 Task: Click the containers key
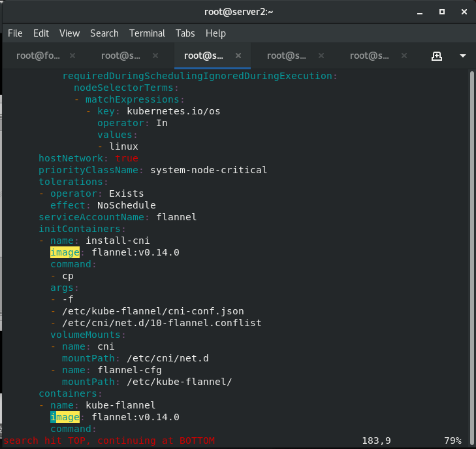[68, 393]
